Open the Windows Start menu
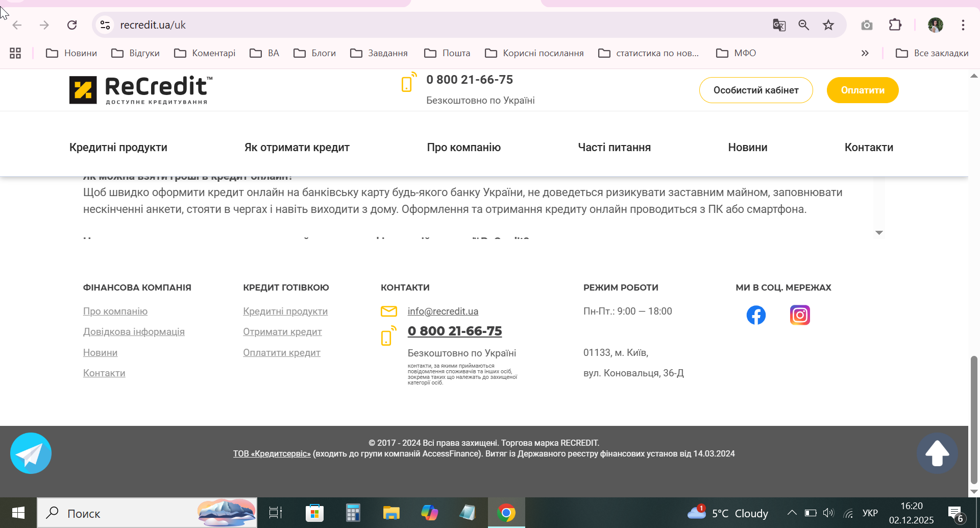Image resolution: width=980 pixels, height=528 pixels. tap(18, 513)
